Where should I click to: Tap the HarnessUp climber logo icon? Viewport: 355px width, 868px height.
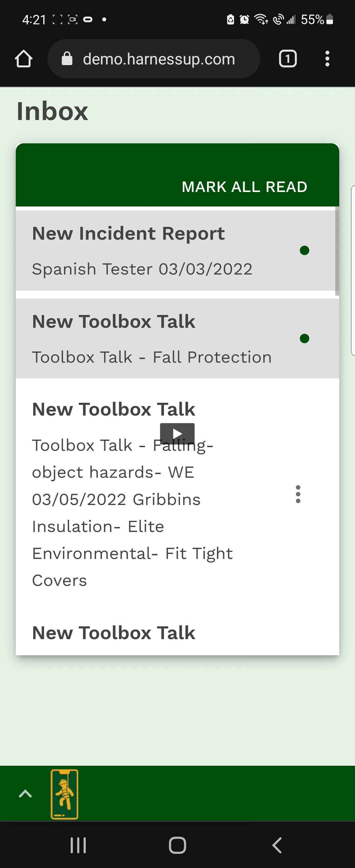point(64,794)
